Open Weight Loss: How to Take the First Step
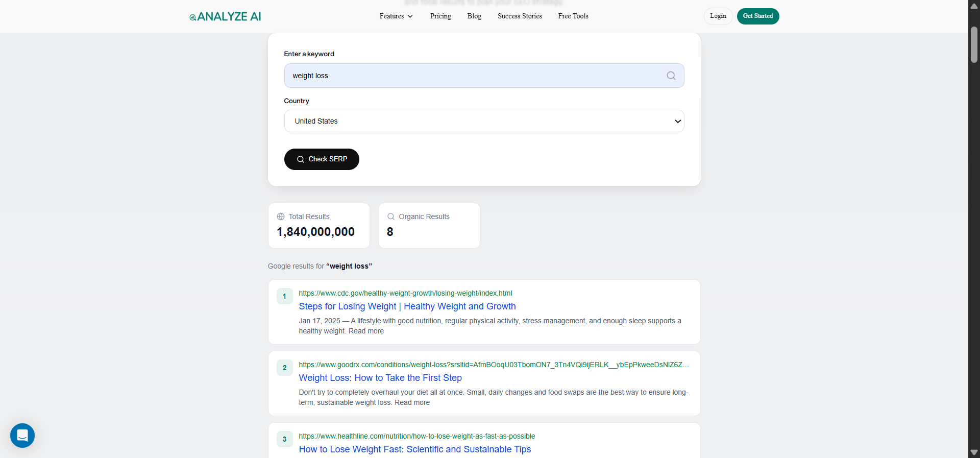This screenshot has width=980, height=458. 380,378
